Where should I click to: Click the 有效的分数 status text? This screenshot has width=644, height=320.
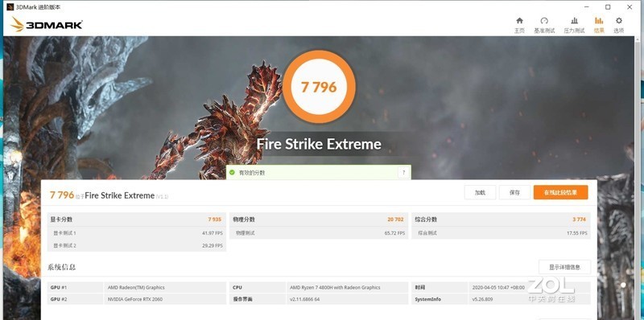[x=252, y=173]
